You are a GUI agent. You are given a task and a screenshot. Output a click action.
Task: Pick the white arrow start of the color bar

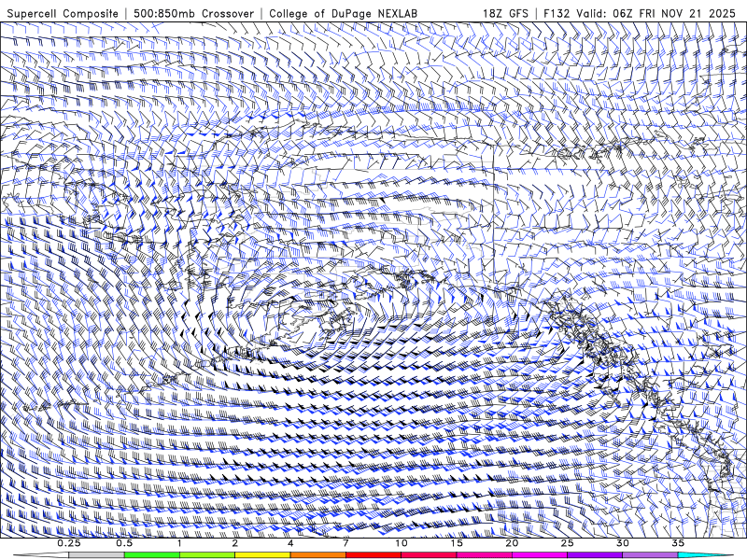(41, 555)
